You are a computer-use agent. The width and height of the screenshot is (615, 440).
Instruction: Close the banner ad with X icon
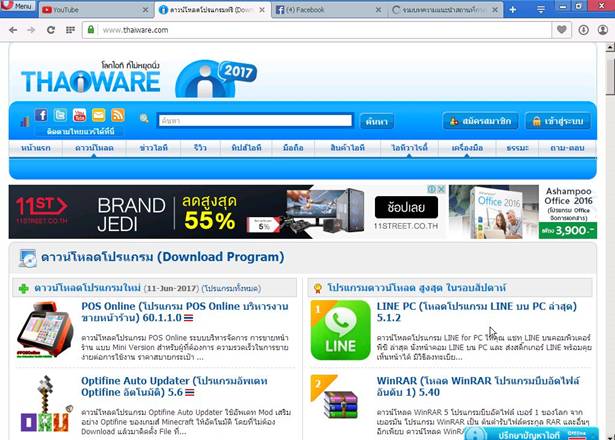pos(441,189)
